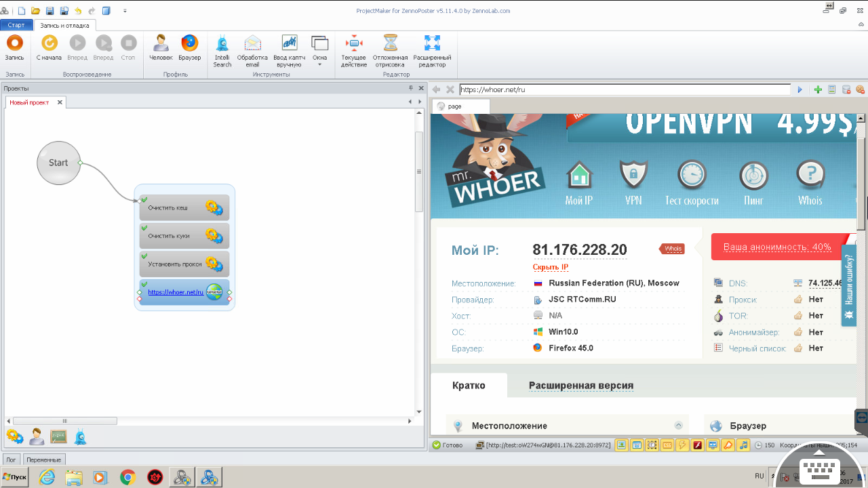Switch to the Старт ribbon tab
This screenshot has width=868, height=488.
coord(16,25)
